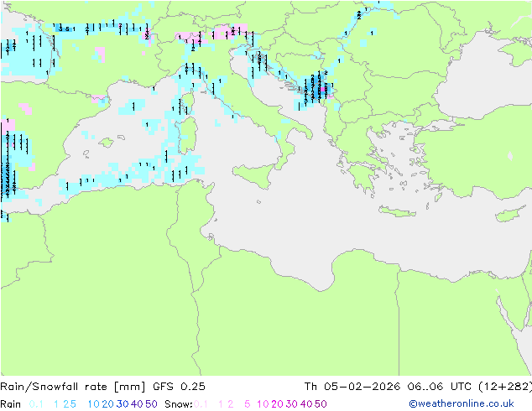Click the island of Corsica on map
This screenshot has width=532, height=411.
[188, 104]
